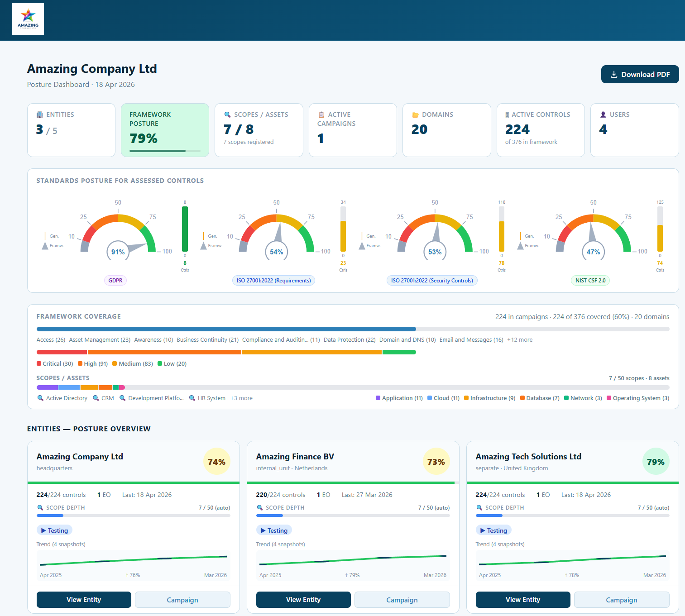Click the Entities building icon
This screenshot has height=616, width=685.
[39, 115]
